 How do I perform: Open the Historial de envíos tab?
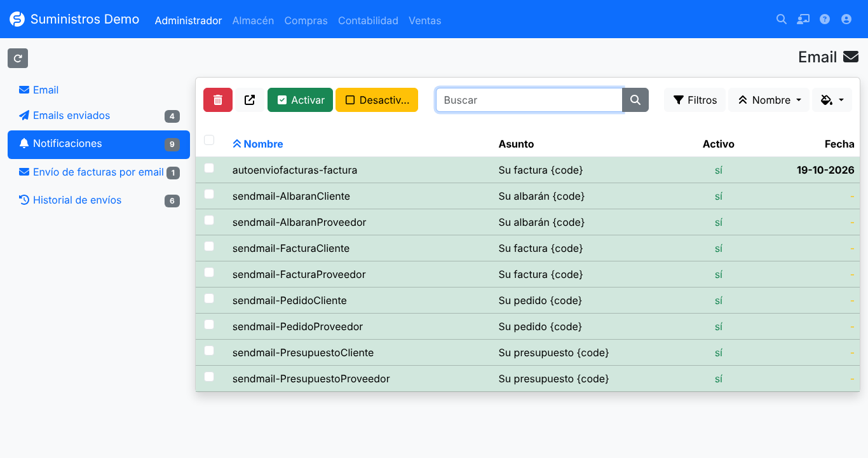(x=98, y=200)
